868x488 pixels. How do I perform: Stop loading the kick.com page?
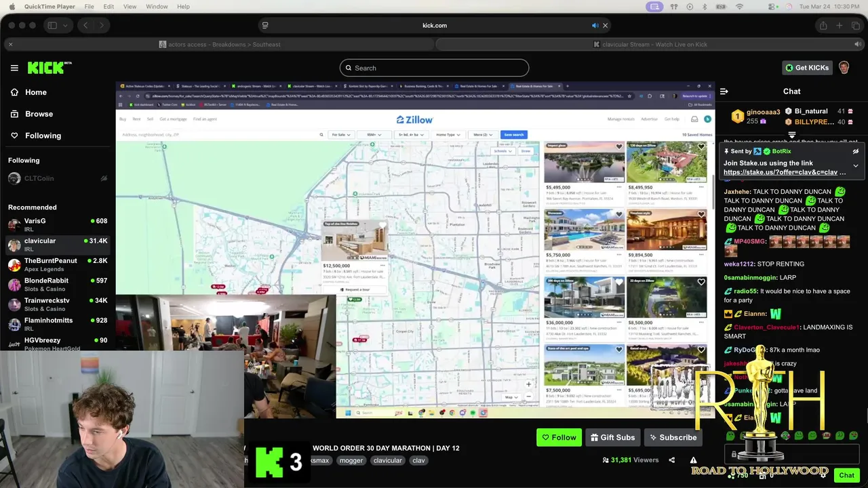[x=605, y=26]
